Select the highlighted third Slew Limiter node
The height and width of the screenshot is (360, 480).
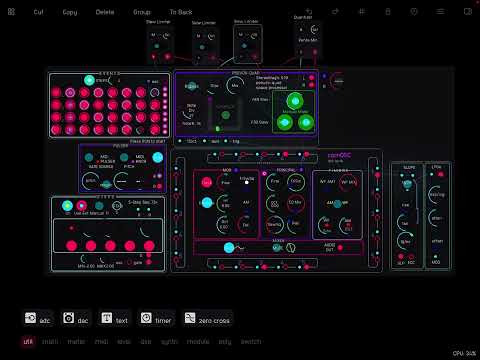247,44
